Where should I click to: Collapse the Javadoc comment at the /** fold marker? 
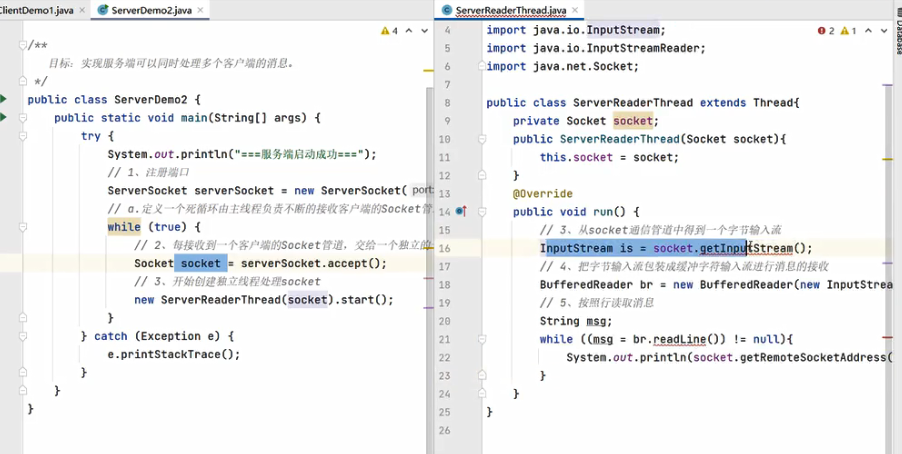click(x=22, y=45)
